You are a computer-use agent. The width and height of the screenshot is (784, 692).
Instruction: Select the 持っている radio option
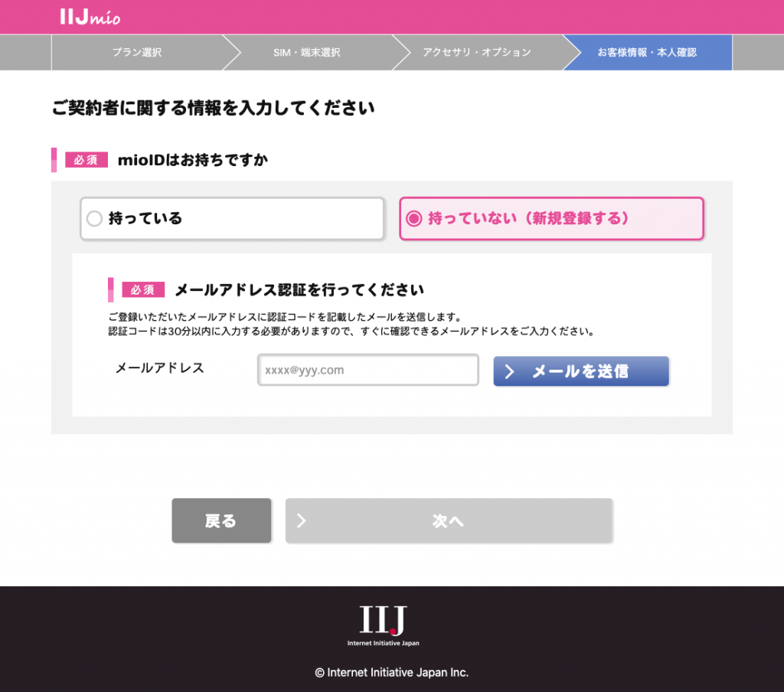pos(232,218)
